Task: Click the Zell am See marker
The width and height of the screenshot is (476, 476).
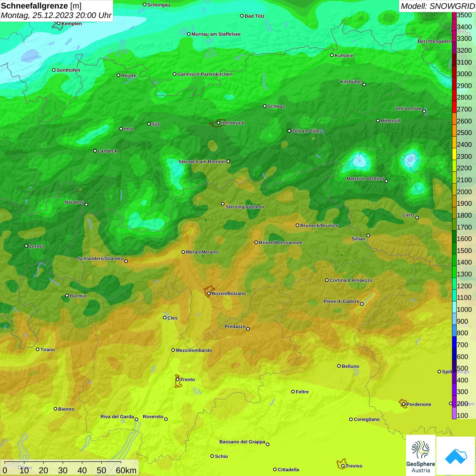Action: (x=424, y=112)
